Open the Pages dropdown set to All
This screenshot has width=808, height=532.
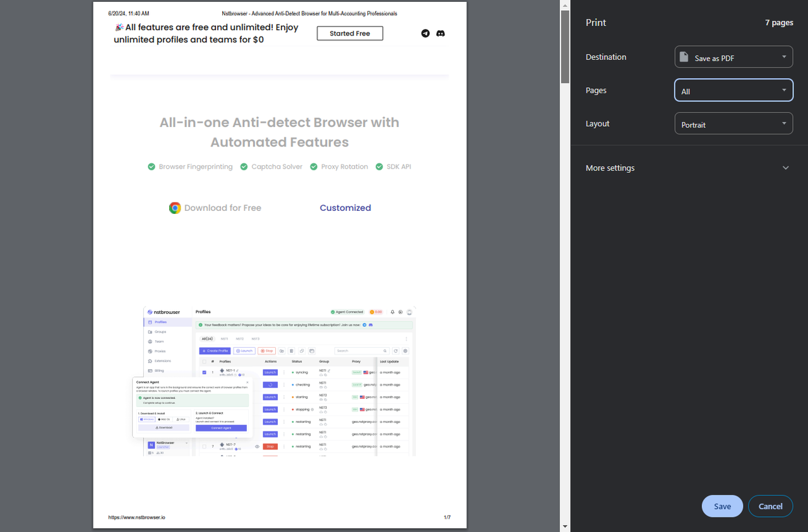tap(734, 91)
